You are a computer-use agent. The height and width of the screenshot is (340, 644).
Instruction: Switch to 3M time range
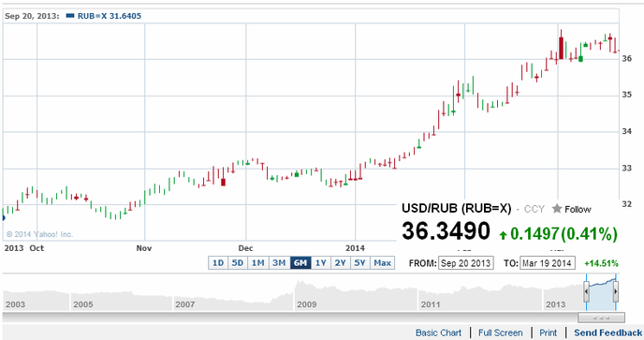[279, 262]
